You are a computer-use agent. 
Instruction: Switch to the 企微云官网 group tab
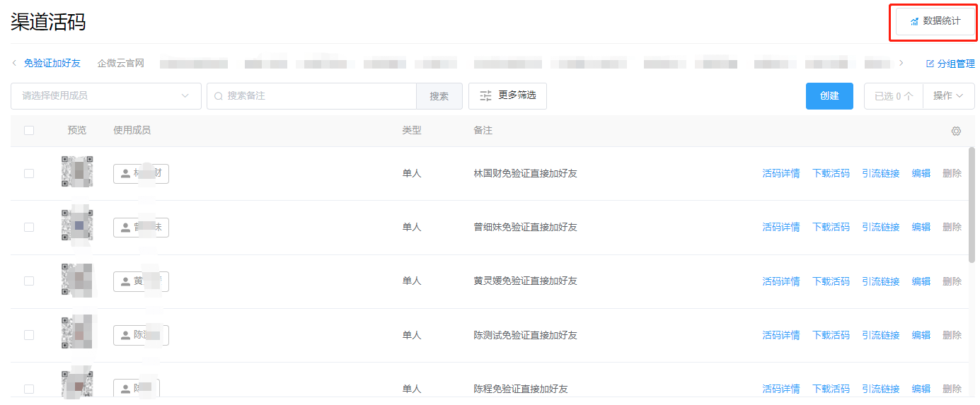121,64
